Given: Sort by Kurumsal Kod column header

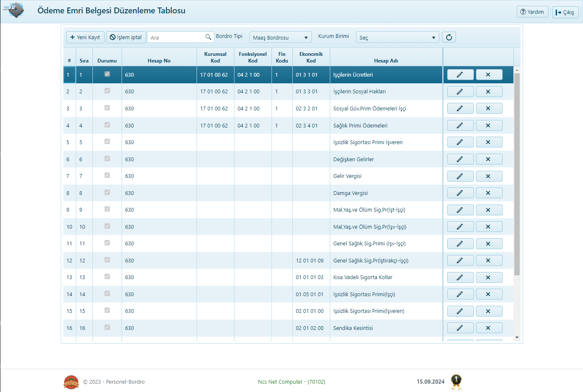Looking at the screenshot, I should click(x=215, y=57).
